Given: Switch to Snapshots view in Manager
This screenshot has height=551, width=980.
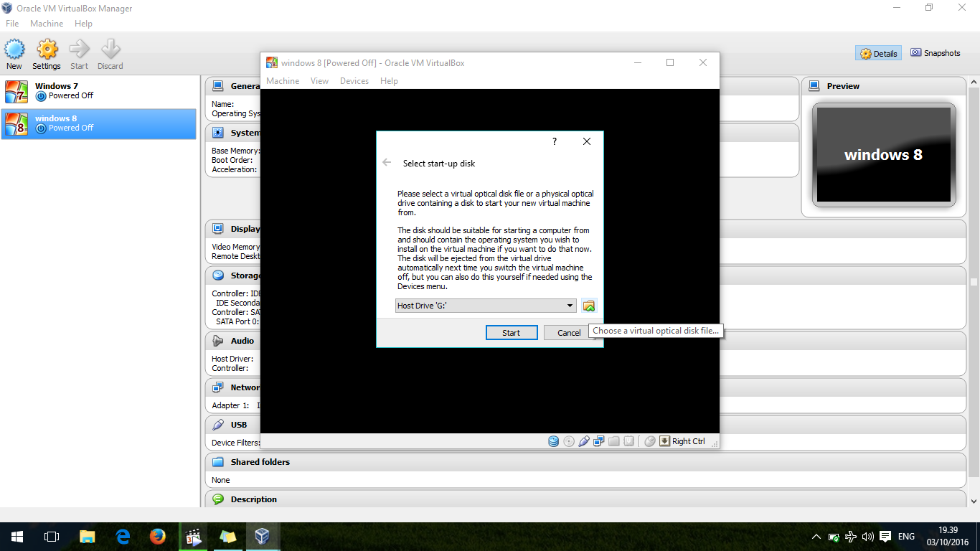Looking at the screenshot, I should [x=936, y=53].
